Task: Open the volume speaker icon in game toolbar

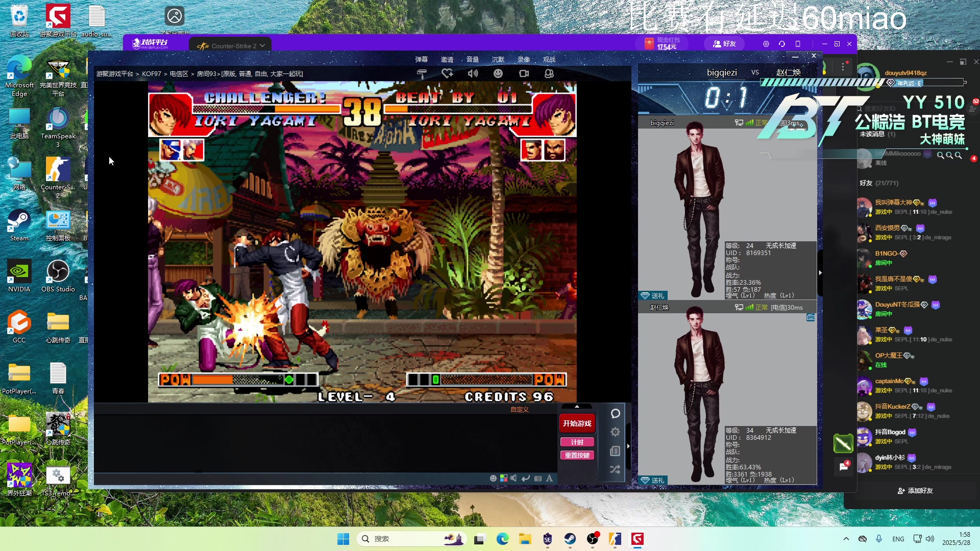Action: click(473, 73)
